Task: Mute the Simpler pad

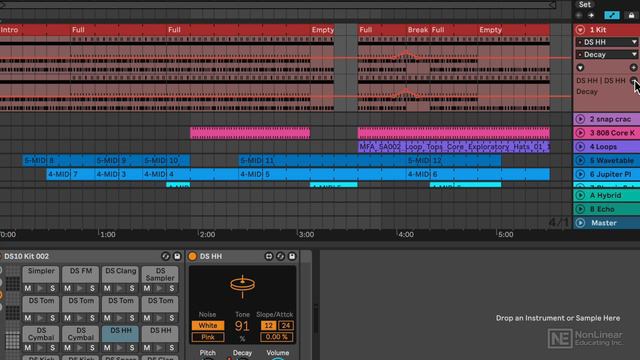Action: click(x=28, y=288)
